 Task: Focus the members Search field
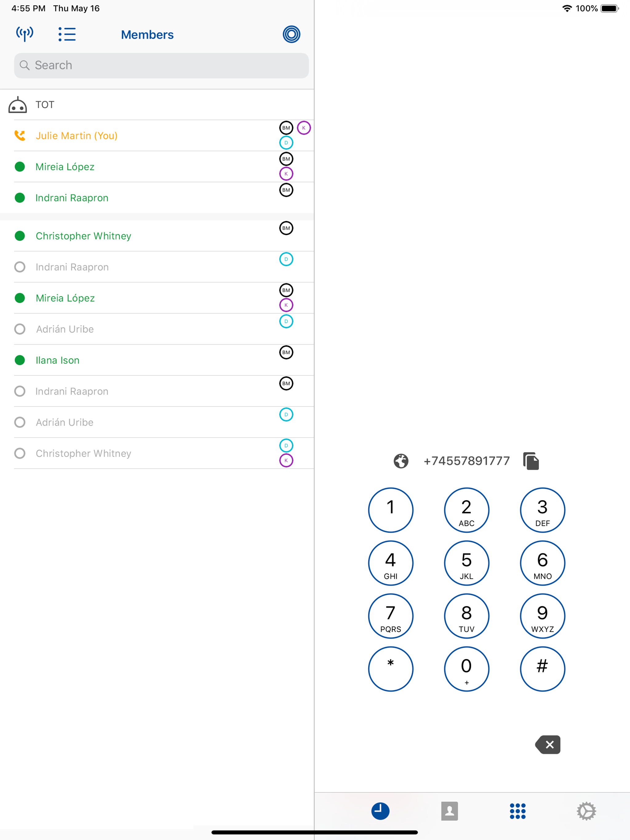pyautogui.click(x=161, y=65)
